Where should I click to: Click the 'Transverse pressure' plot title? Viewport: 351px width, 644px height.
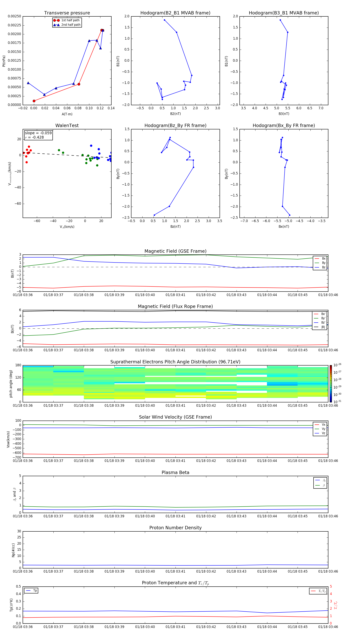pos(67,13)
